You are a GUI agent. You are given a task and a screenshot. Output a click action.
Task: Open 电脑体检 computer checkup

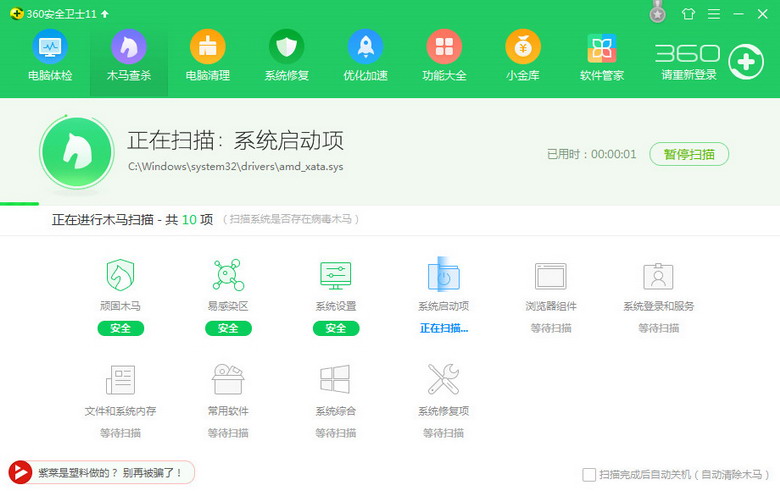50,56
